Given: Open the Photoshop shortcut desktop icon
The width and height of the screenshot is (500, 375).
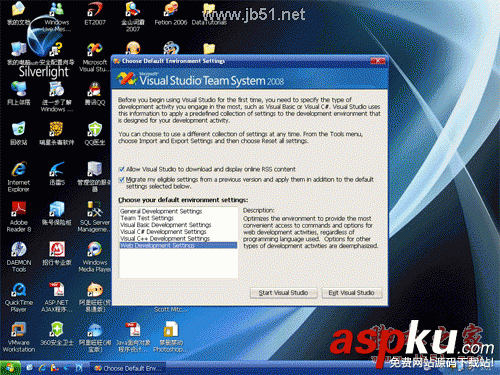Looking at the screenshot, I should (x=170, y=336).
